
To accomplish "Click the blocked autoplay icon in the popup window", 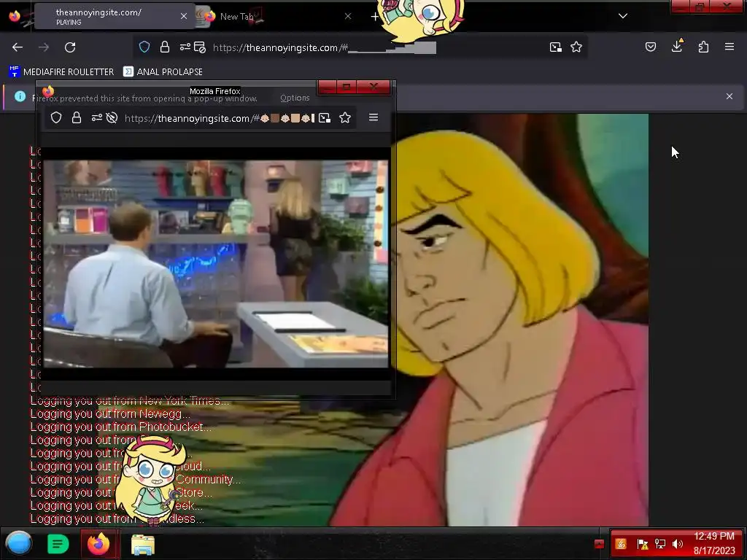I will pyautogui.click(x=112, y=117).
